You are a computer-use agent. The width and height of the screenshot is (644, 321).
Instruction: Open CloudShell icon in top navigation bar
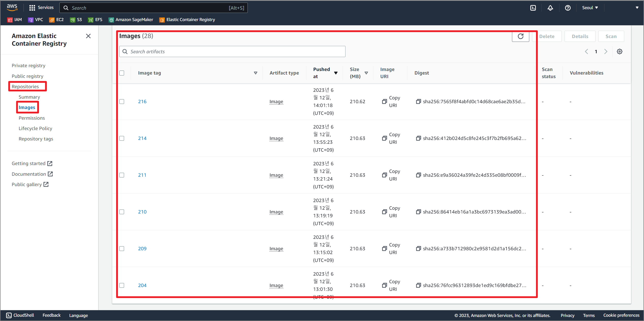click(x=533, y=8)
